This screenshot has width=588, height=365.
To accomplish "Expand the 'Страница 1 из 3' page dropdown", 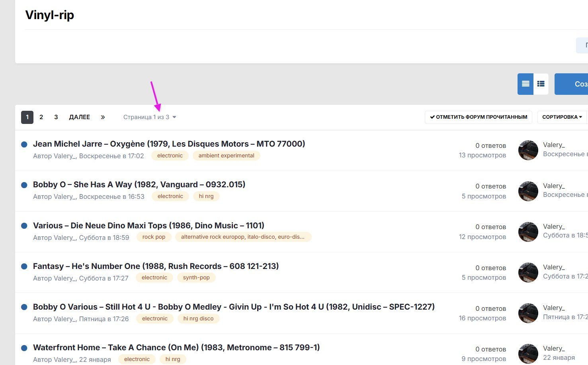I will point(150,117).
